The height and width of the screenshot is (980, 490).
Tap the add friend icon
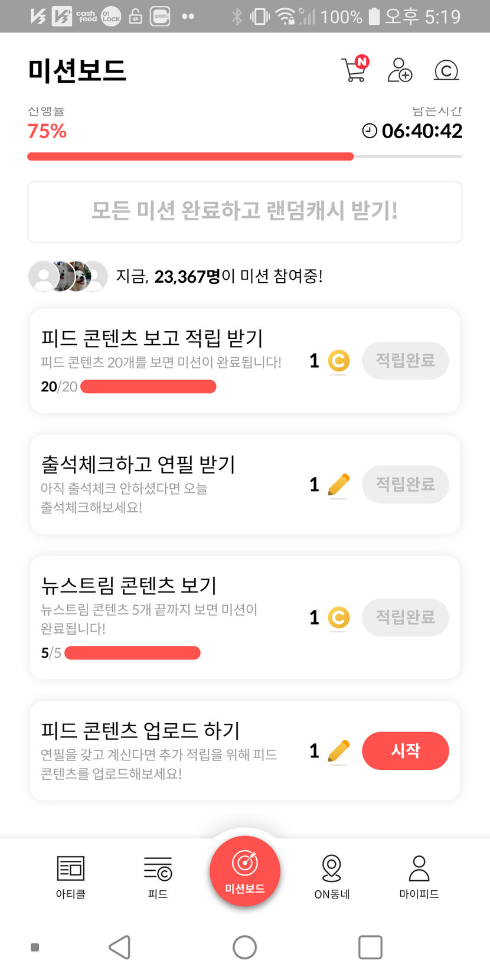pyautogui.click(x=400, y=70)
